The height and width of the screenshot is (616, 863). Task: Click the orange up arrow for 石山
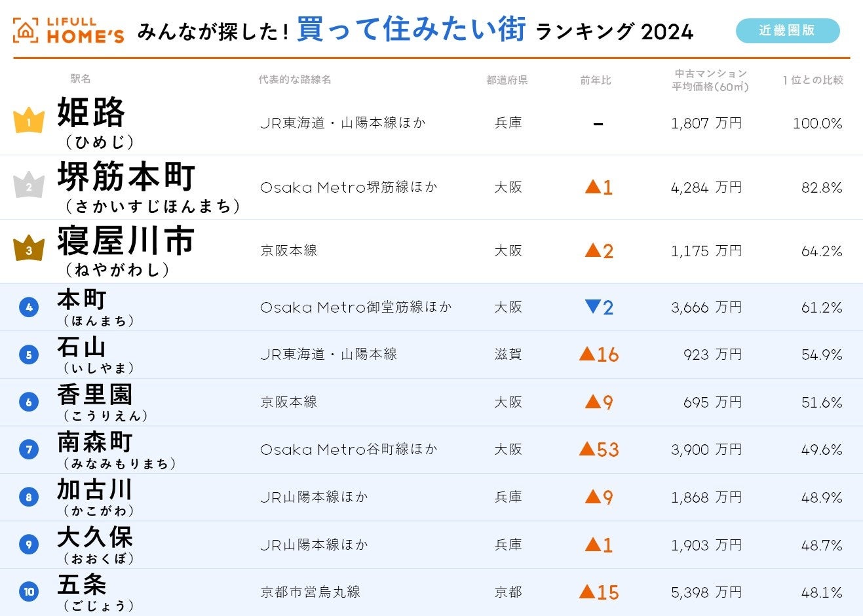point(587,354)
